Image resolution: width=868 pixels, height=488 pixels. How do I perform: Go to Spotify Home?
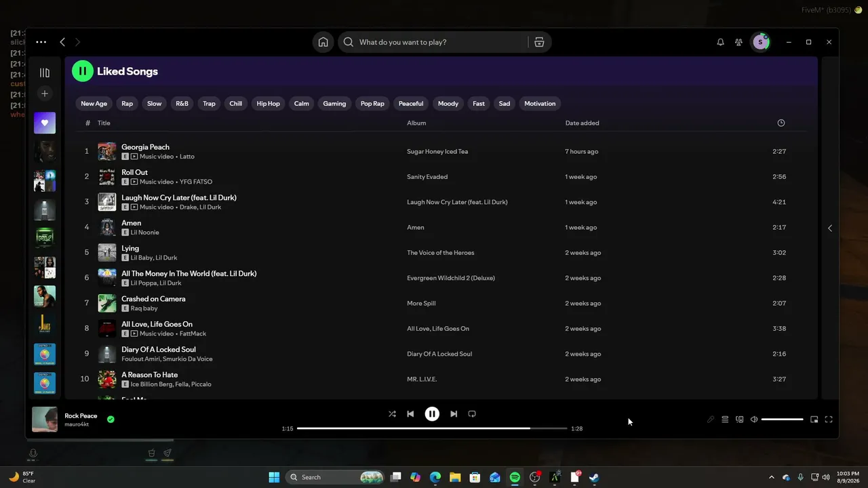(323, 42)
